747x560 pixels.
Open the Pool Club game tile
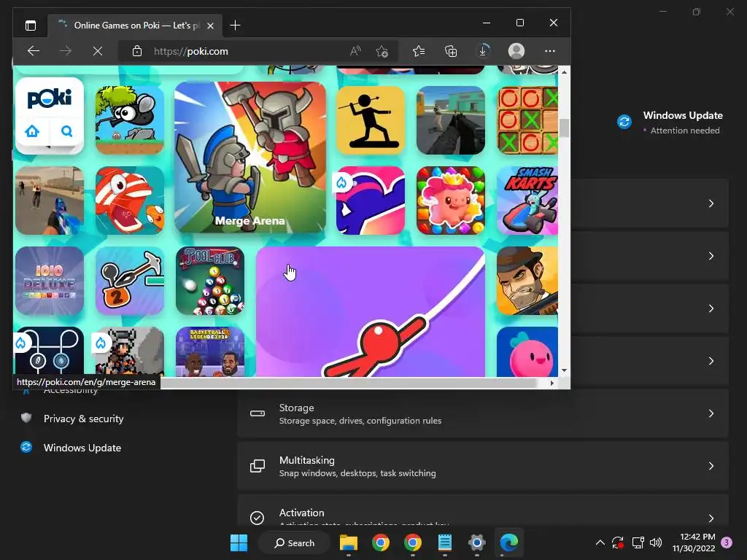point(210,281)
